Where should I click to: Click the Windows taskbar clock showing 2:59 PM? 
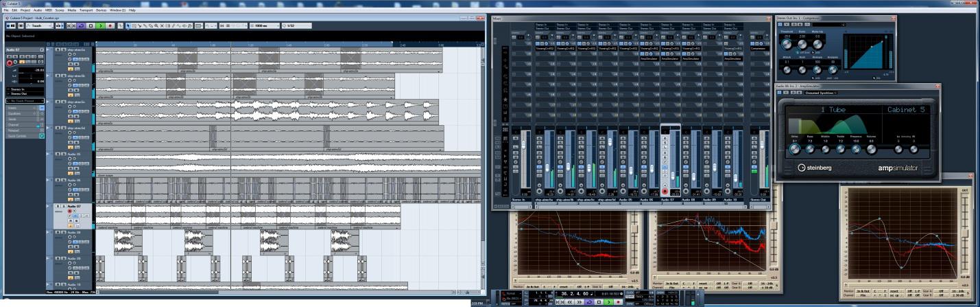tap(477, 304)
